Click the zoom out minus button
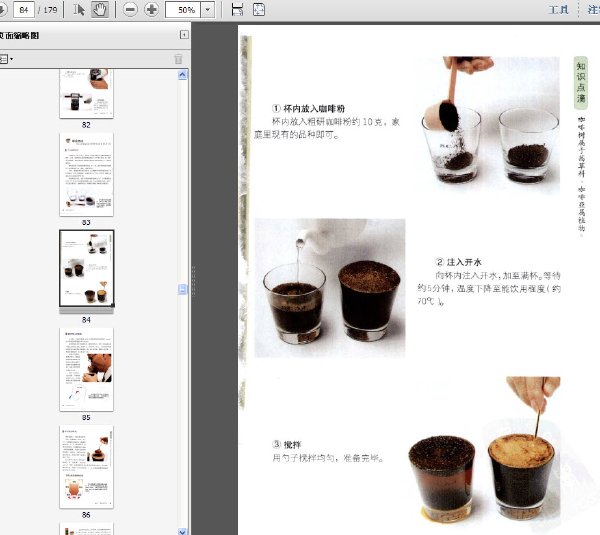Viewport: 600px width, 535px height. coord(130,10)
